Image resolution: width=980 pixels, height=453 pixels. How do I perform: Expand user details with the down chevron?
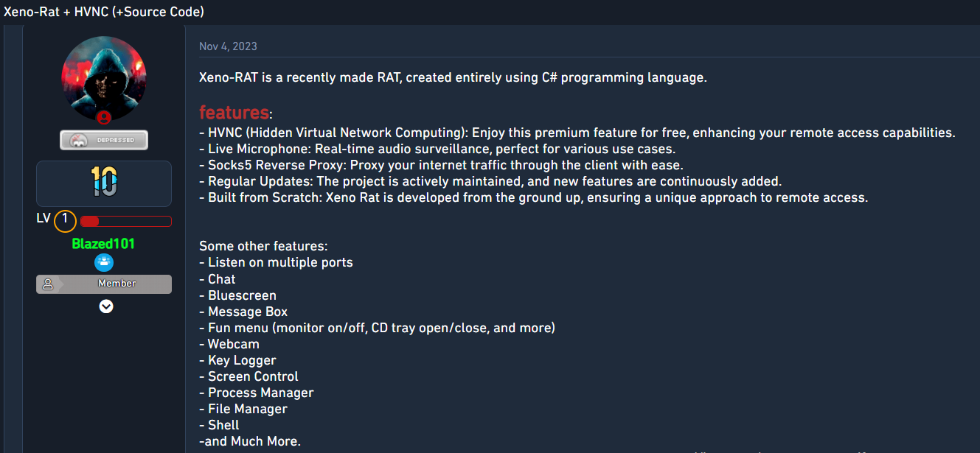pos(106,306)
